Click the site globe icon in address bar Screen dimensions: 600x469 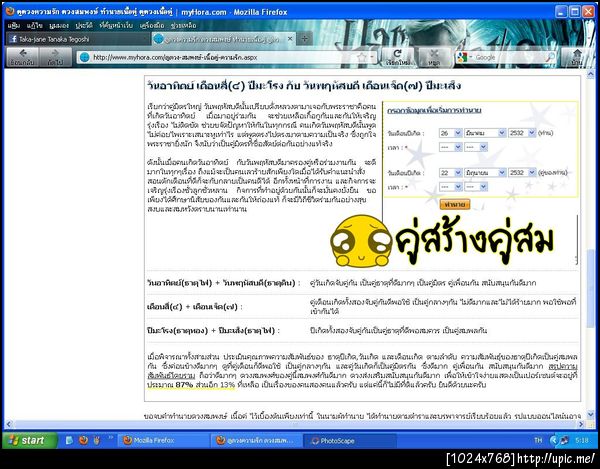pyautogui.click(x=85, y=57)
